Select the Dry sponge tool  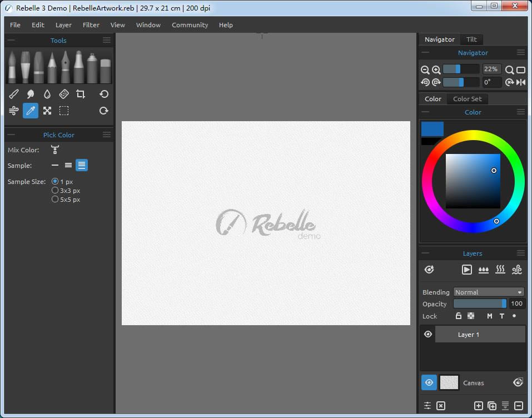point(64,94)
